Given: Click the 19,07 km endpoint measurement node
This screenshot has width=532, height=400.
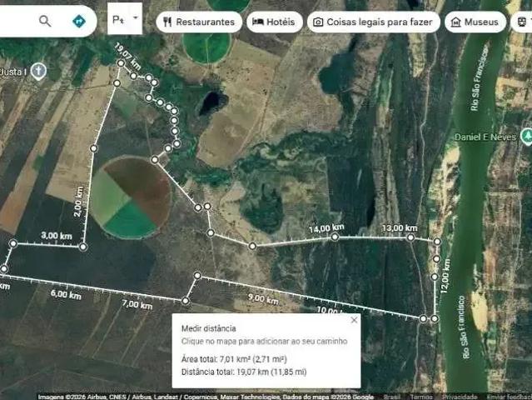Looking at the screenshot, I should coord(121,63).
